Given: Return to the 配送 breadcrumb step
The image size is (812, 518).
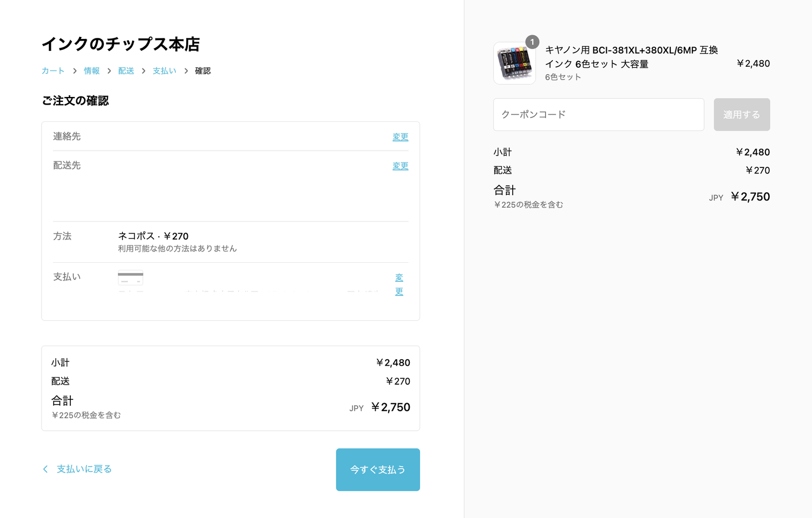Looking at the screenshot, I should pos(126,71).
